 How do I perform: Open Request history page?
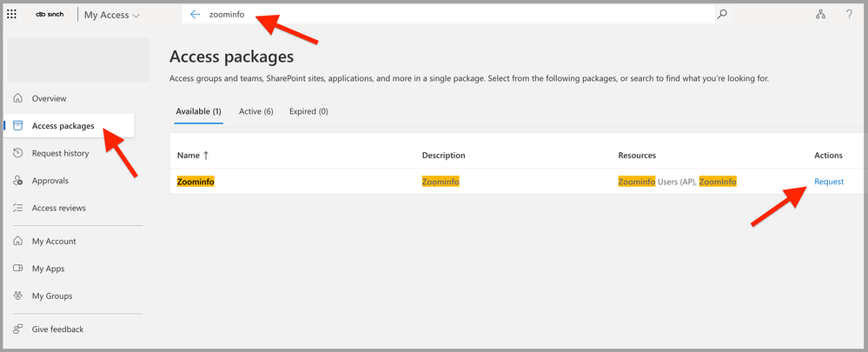(60, 153)
